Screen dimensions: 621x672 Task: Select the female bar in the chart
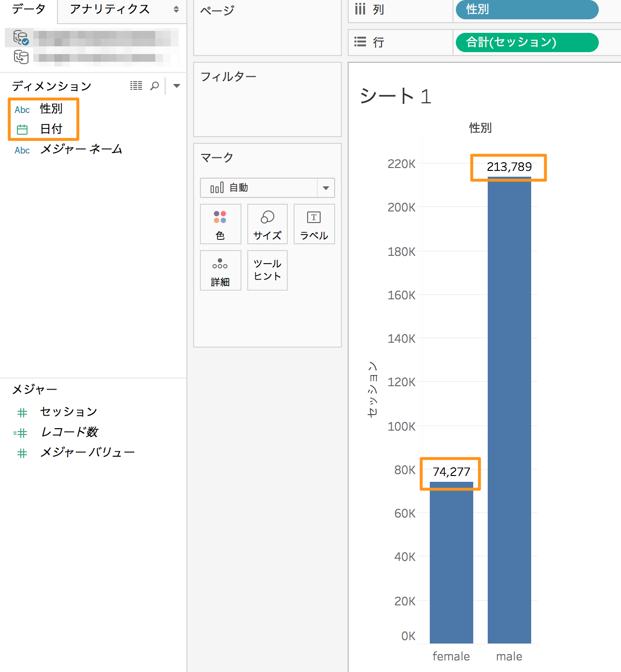coord(452,562)
